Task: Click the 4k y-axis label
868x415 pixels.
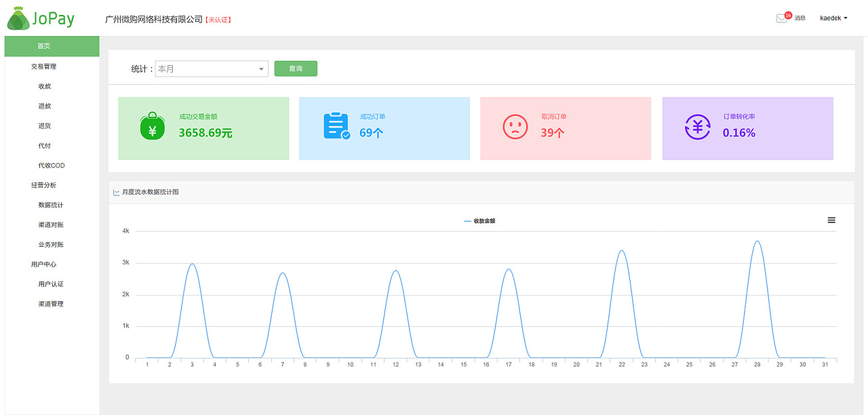Action: point(125,231)
